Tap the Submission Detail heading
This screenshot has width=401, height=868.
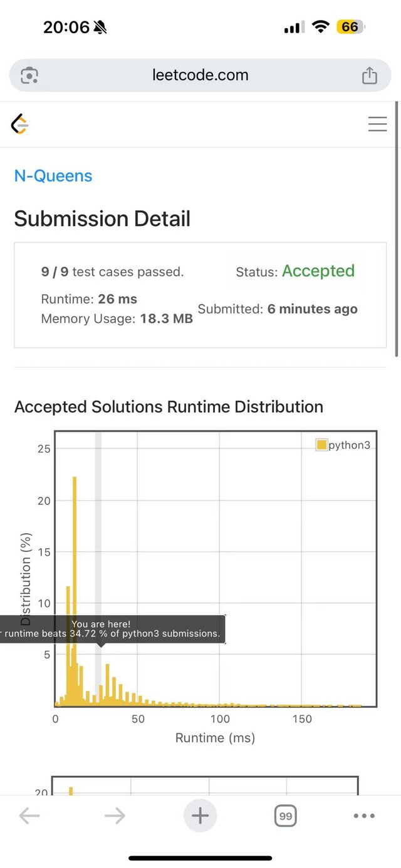point(102,219)
